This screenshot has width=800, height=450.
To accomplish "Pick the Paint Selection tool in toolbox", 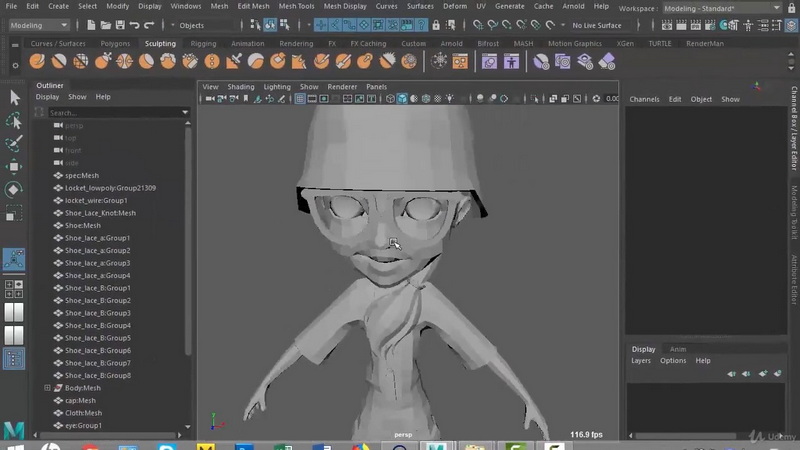I will 14,143.
